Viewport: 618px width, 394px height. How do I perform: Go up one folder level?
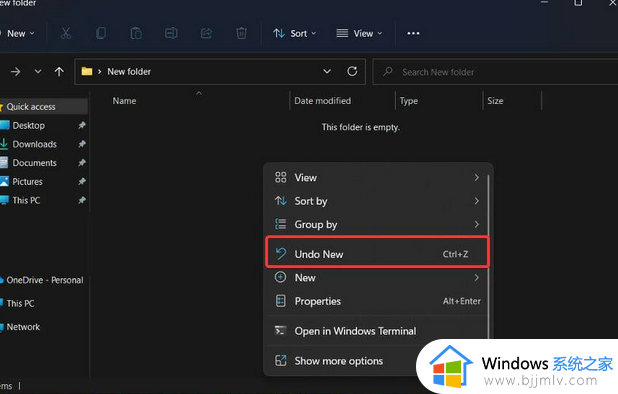click(x=59, y=72)
